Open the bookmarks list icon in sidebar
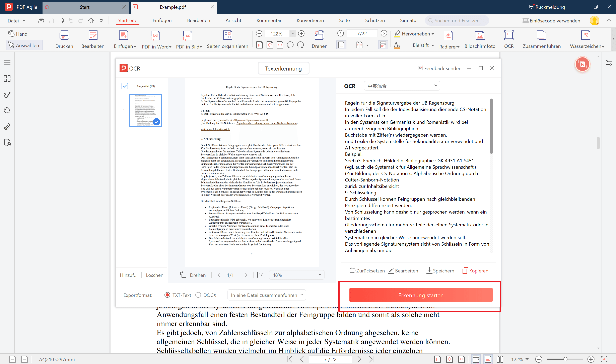Viewport: 616px width, 364px height. (x=7, y=63)
